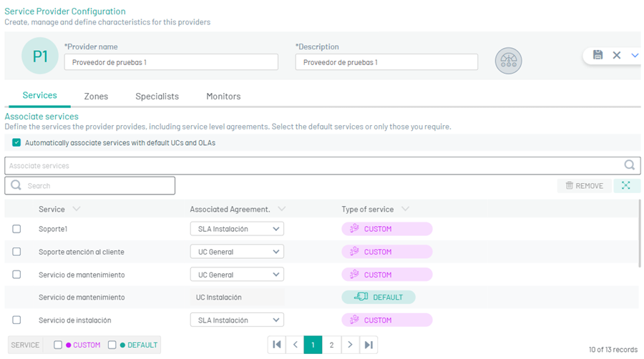Go to the last page of records
This screenshot has width=644, height=359.
(x=369, y=345)
